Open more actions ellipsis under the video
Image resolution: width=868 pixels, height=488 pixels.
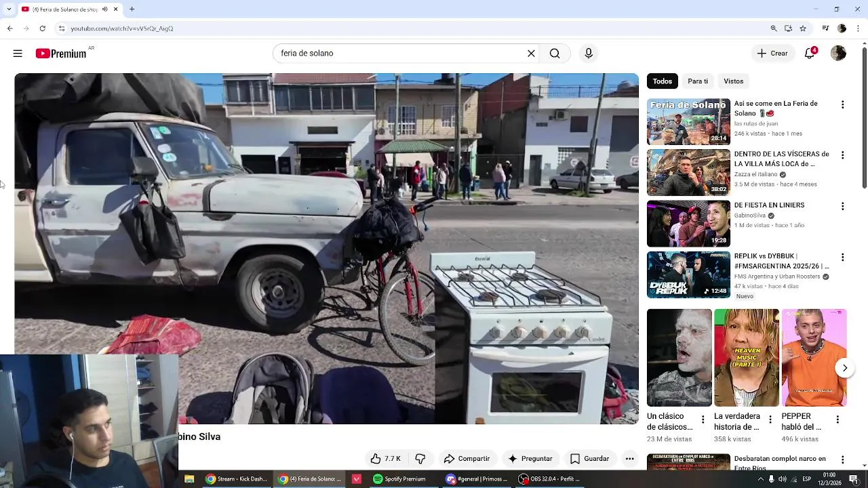point(629,459)
